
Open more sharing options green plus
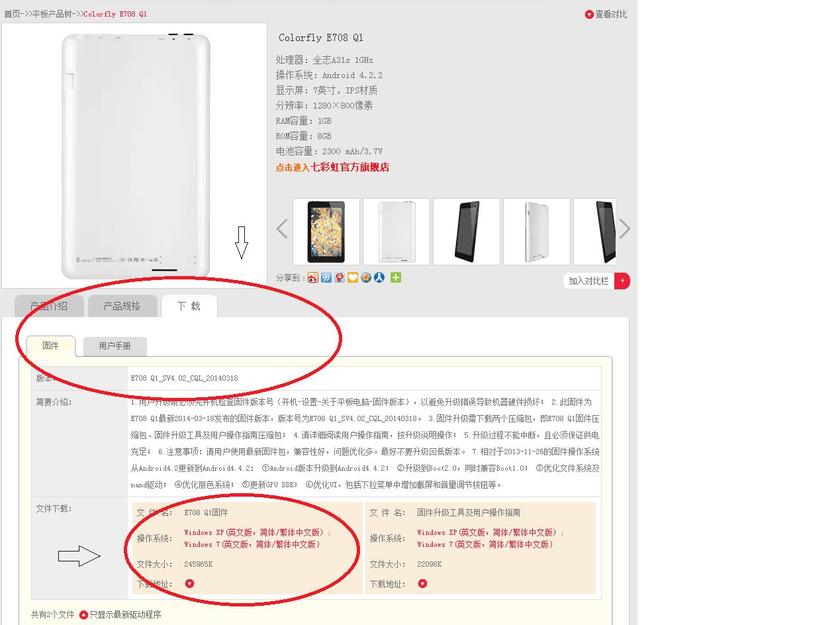[396, 278]
